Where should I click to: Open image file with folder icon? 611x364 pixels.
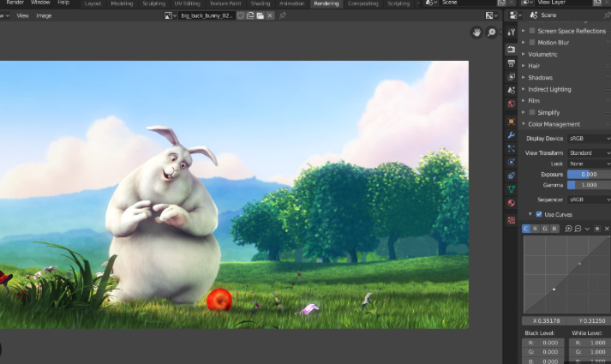(261, 15)
